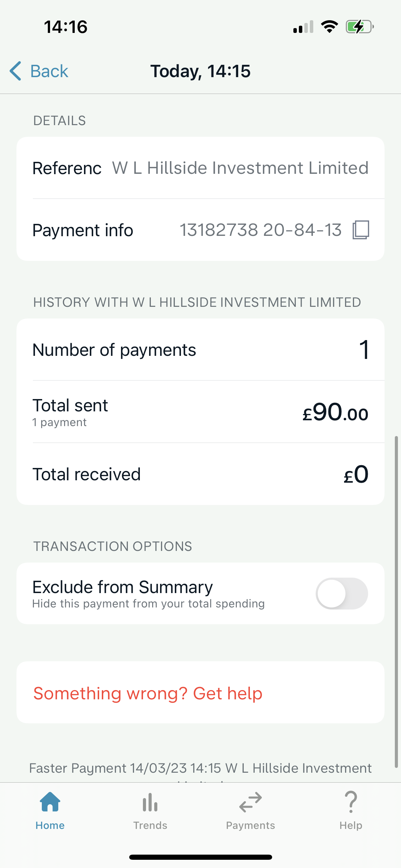The width and height of the screenshot is (401, 868).
Task: Tap the Total received row
Action: coord(200,474)
